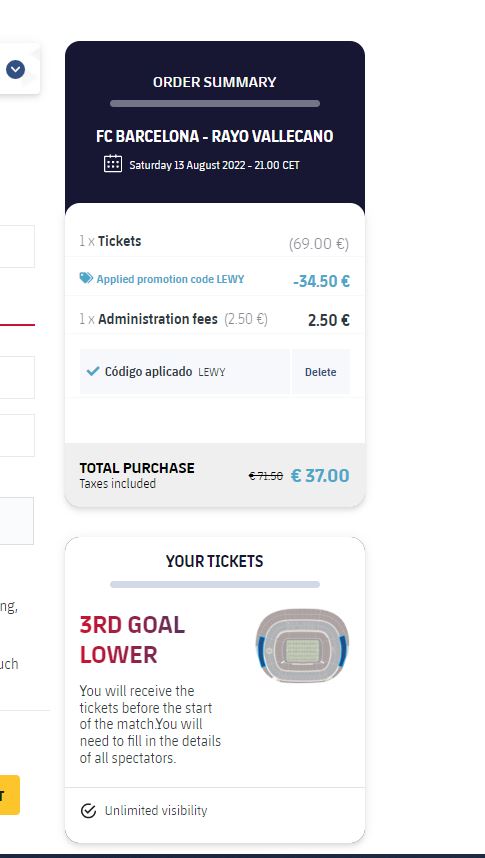Viewport: 485px width, 858px height.
Task: Click the 3RD GOAL LOWER heading
Action: pos(132,640)
